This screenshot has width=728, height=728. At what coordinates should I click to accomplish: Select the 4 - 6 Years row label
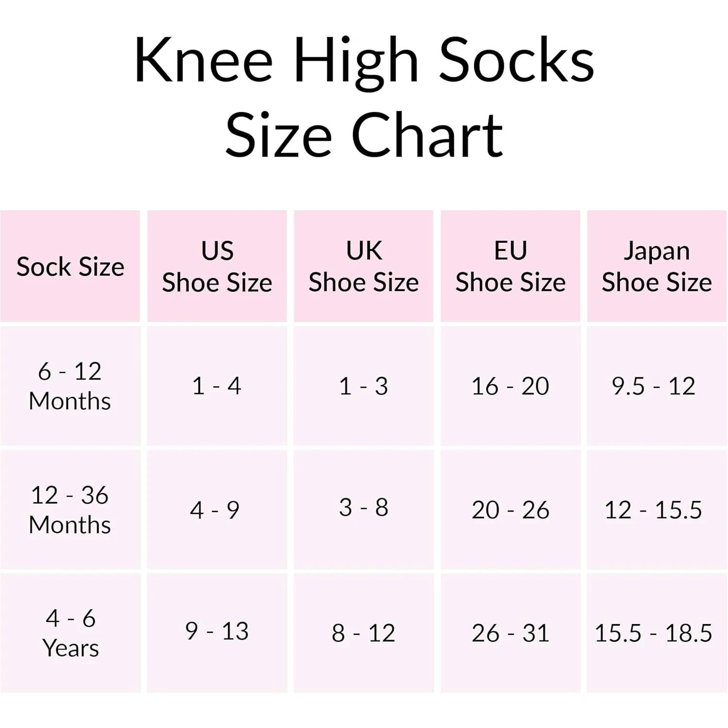pyautogui.click(x=70, y=633)
